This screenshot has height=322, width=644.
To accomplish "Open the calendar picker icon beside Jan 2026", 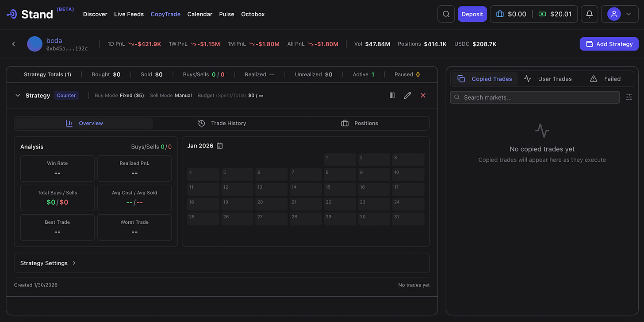I will [x=220, y=146].
